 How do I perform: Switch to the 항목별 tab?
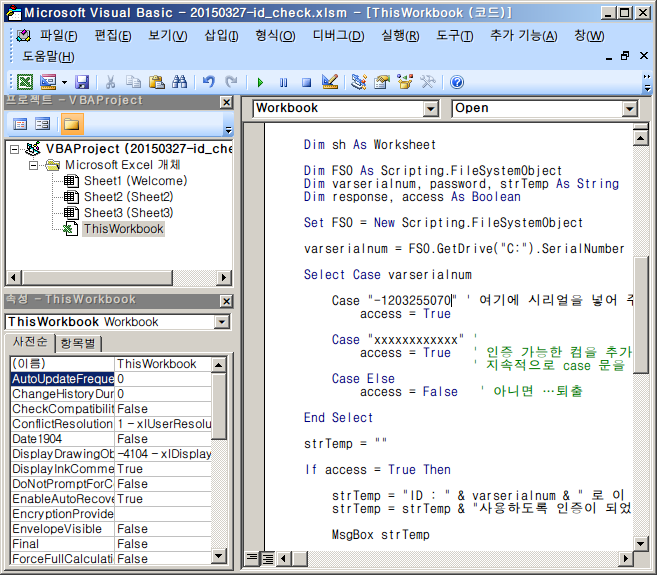tap(78, 343)
